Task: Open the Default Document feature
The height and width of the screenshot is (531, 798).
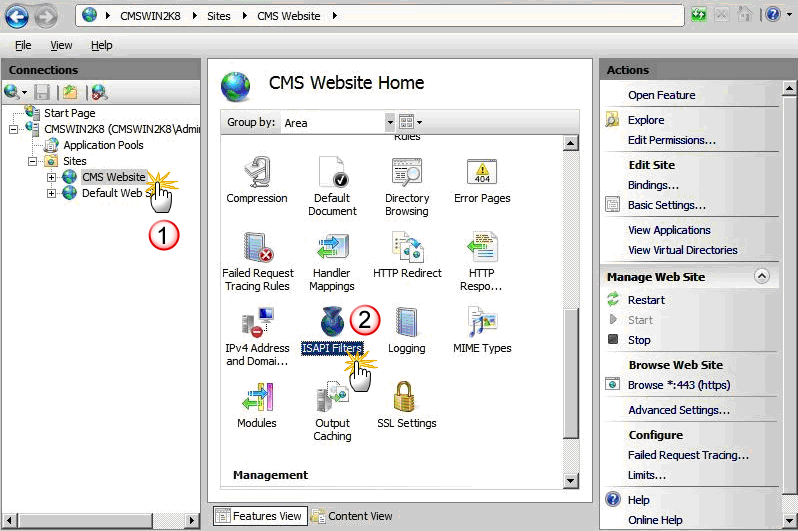Action: [332, 173]
